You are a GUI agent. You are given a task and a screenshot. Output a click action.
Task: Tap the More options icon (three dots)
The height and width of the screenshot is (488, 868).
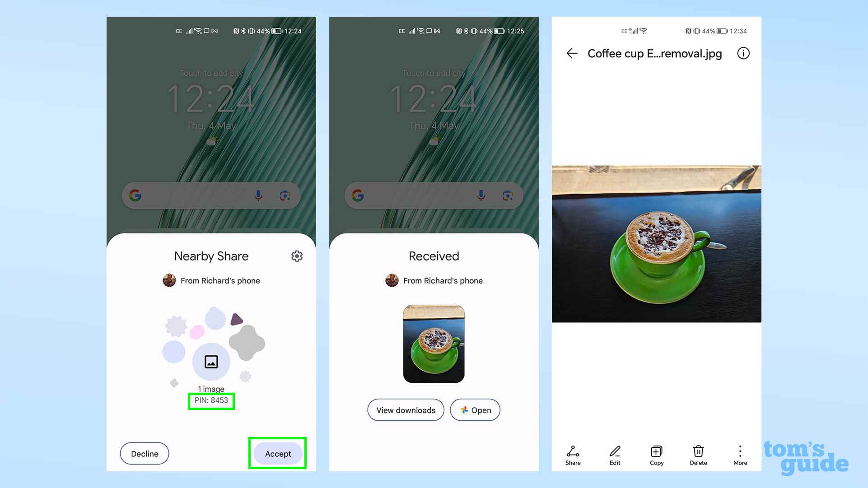click(x=739, y=451)
